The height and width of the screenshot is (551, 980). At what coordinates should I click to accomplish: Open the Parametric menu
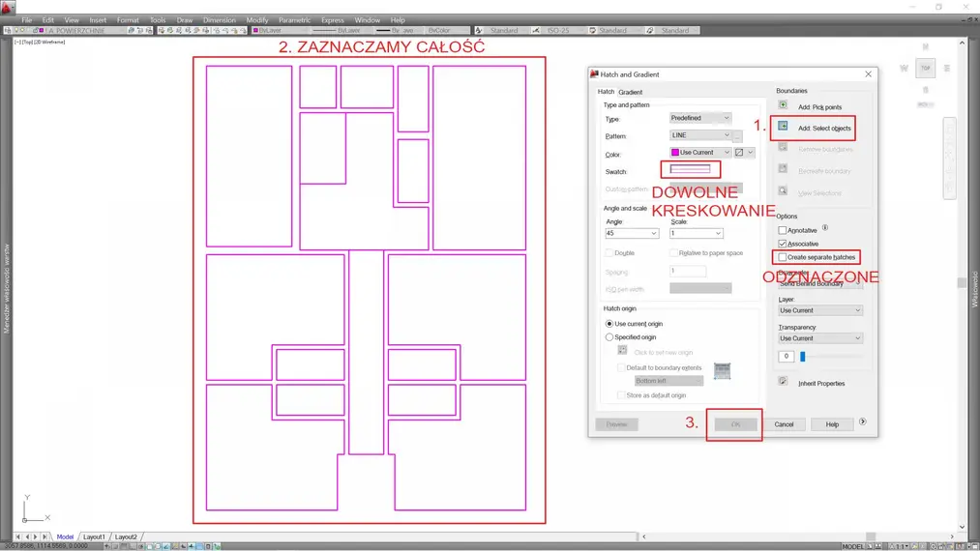tap(294, 20)
